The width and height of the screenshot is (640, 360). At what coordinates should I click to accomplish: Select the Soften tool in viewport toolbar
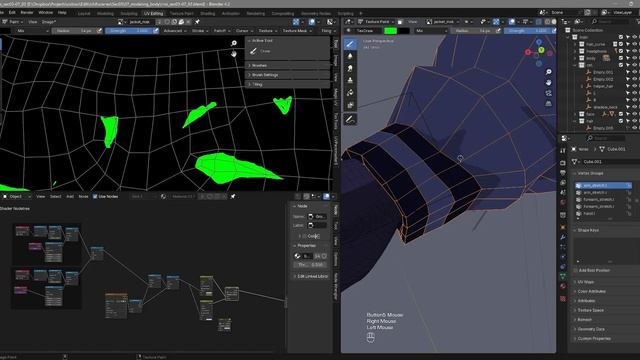[x=350, y=56]
